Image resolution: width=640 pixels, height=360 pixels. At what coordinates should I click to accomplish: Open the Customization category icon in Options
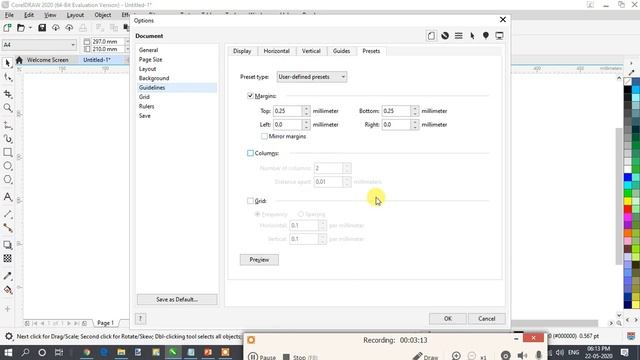coord(458,36)
